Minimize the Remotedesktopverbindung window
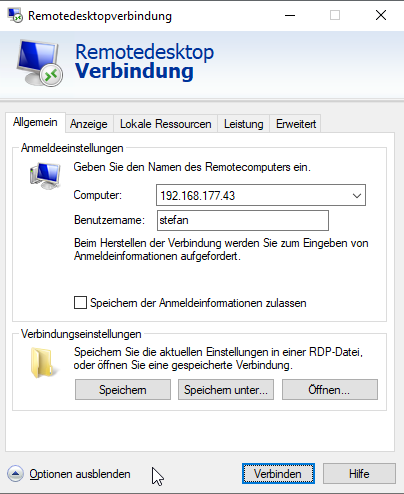This screenshot has height=494, width=404. [290, 15]
